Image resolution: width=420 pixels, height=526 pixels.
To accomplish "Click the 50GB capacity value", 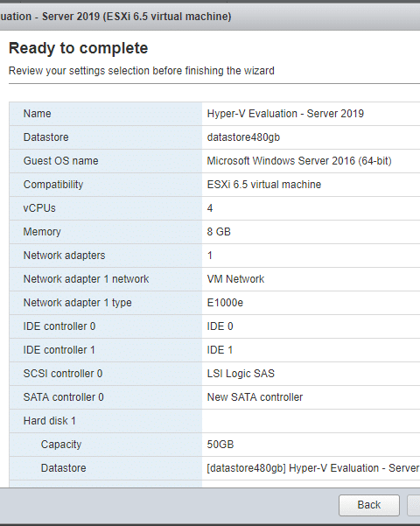I will [x=220, y=445].
